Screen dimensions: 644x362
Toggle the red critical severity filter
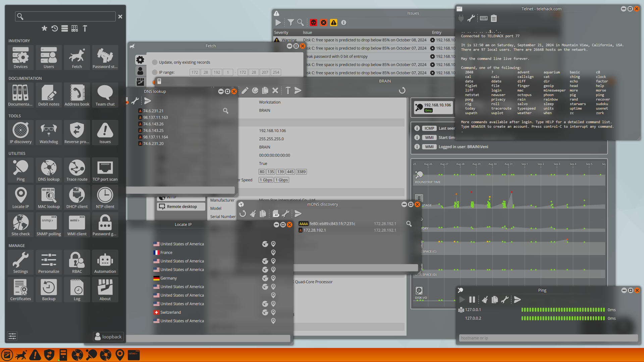click(313, 22)
